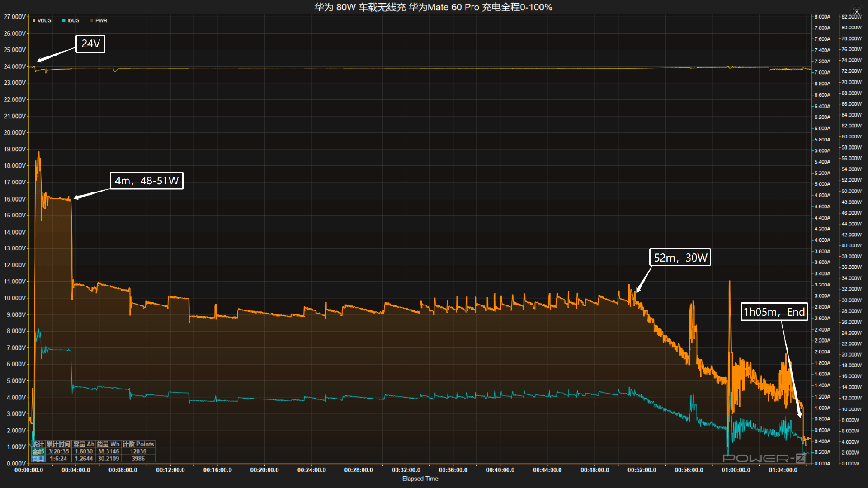Click the 统计 header cell
This screenshot has width=868, height=488.
pyautogui.click(x=38, y=444)
